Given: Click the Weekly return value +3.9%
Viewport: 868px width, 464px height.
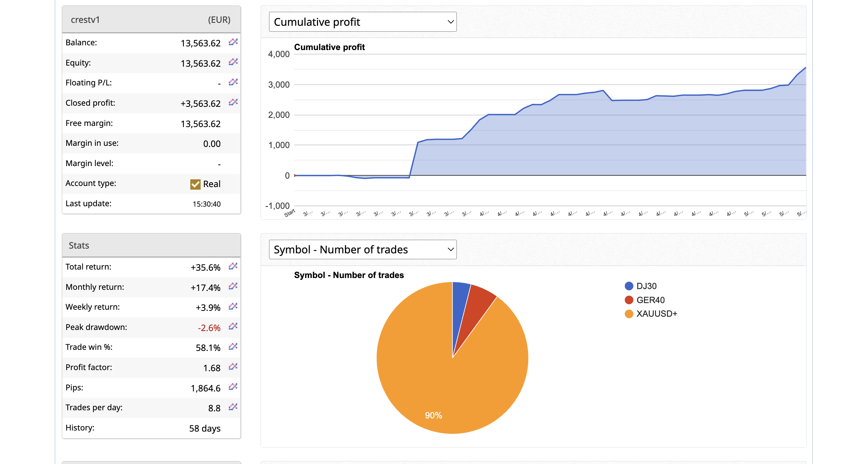Looking at the screenshot, I should [208, 307].
